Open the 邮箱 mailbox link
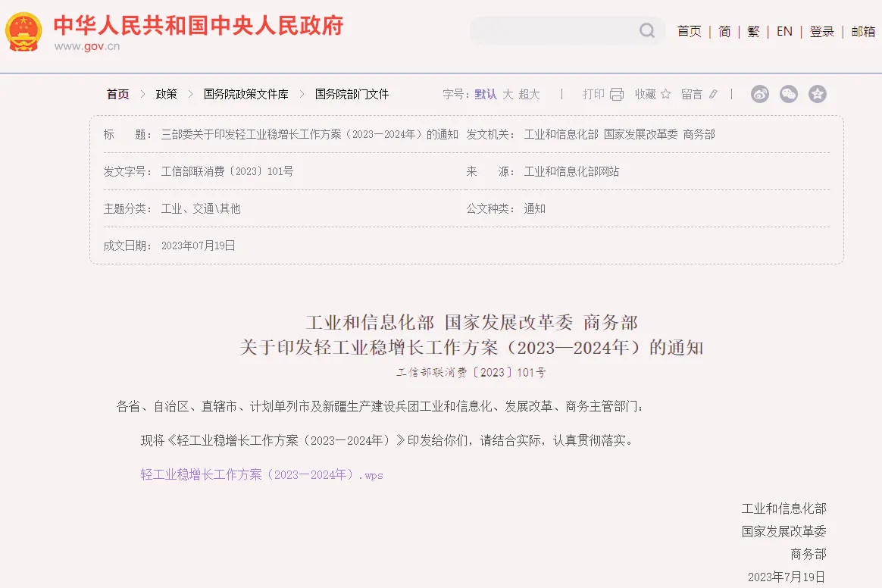882x588 pixels. coord(863,32)
